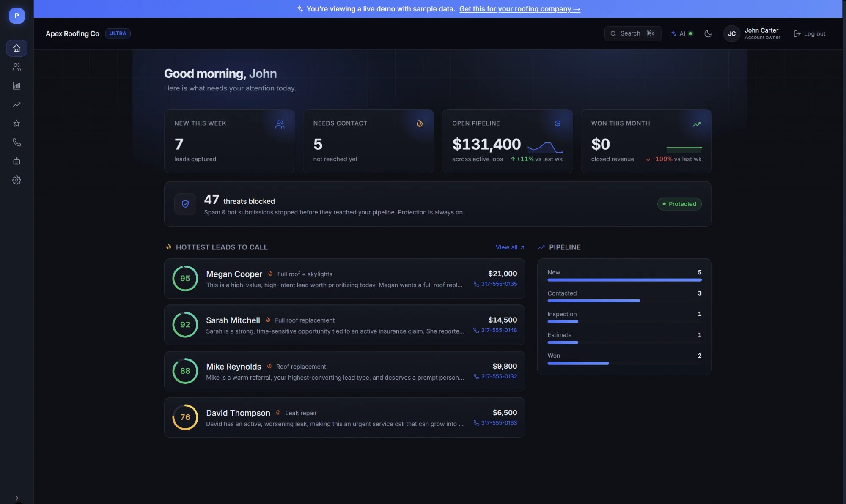Click the Apex Roofing Co company name
Image resolution: width=846 pixels, height=504 pixels.
tap(72, 33)
